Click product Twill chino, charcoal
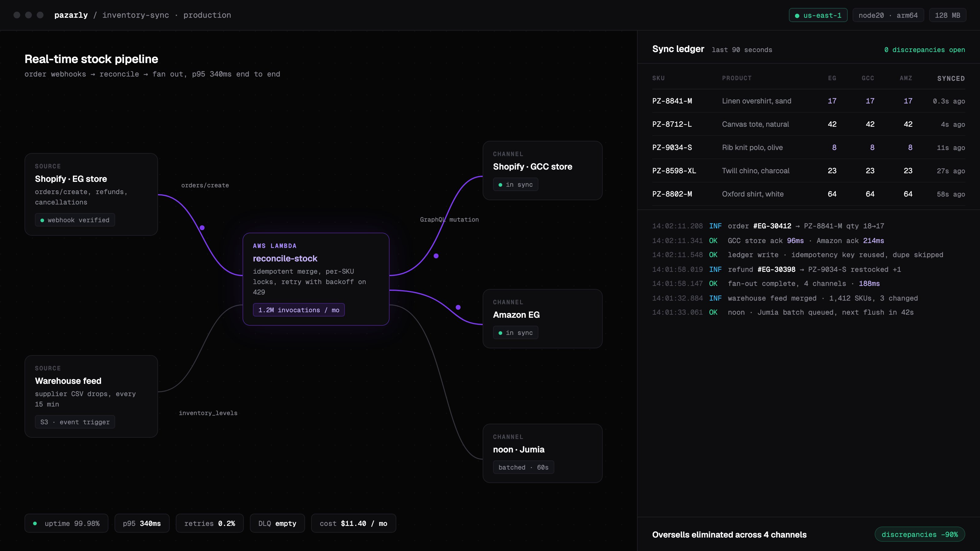Viewport: 980px width, 551px height. pos(756,171)
